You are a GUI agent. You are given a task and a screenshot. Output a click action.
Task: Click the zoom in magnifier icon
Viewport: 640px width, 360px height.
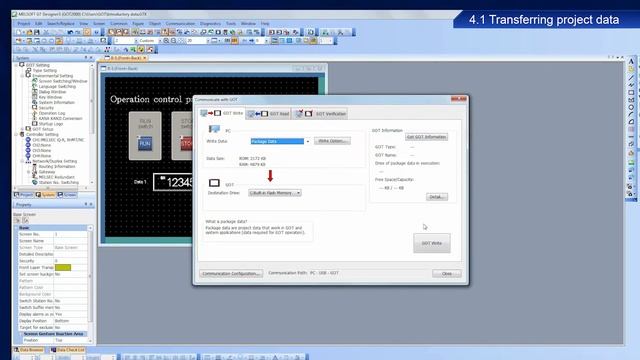coord(166,41)
